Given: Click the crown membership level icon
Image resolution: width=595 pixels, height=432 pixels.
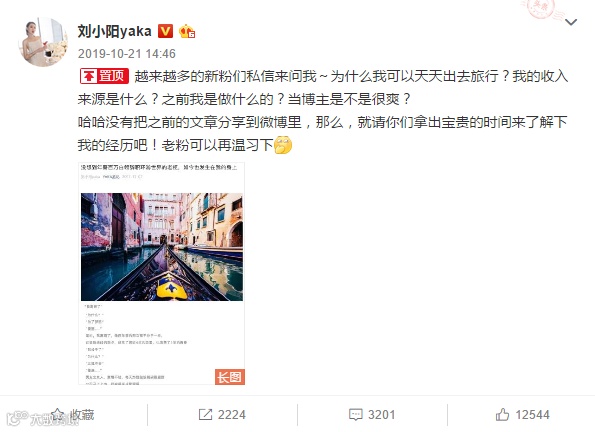Looking at the screenshot, I should coord(187,31).
